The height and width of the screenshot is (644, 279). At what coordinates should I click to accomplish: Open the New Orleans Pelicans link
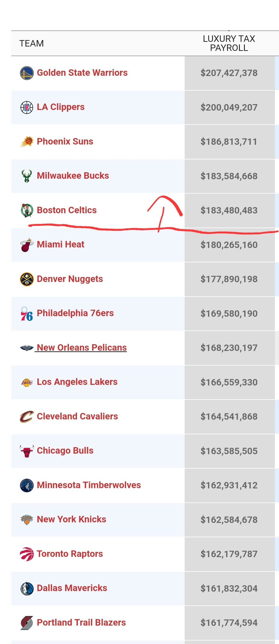coord(82,348)
